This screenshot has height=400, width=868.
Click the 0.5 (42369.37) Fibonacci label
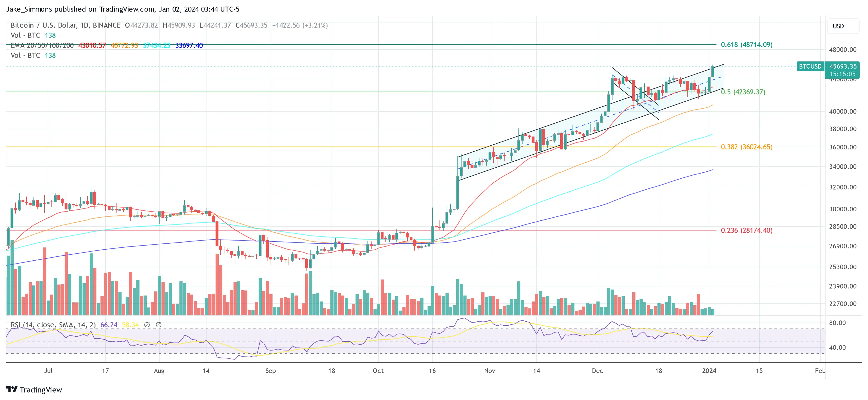coord(743,92)
